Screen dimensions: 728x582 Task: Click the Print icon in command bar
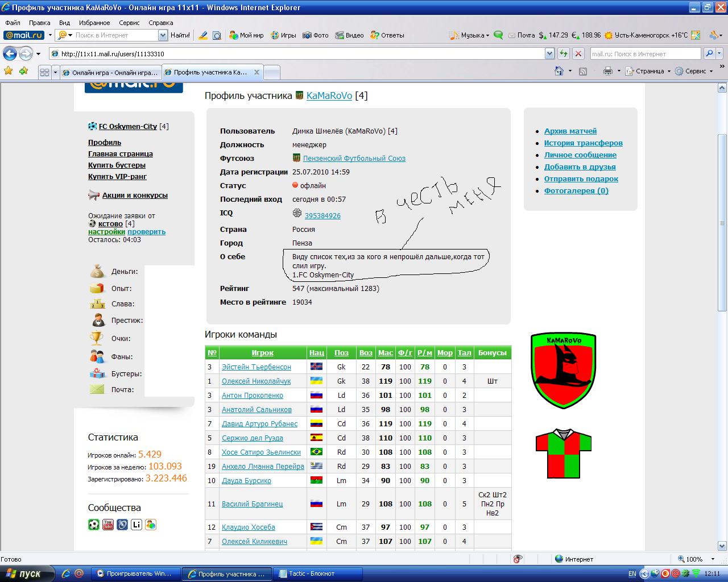tap(607, 71)
